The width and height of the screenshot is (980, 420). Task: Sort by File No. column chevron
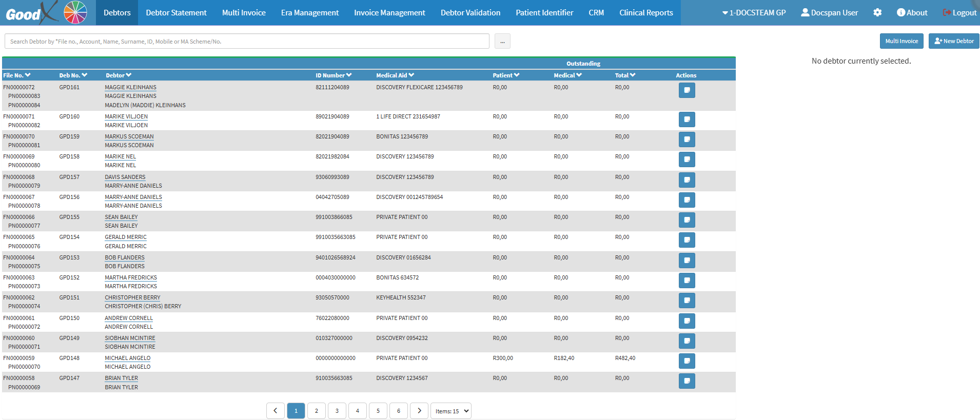[28, 75]
